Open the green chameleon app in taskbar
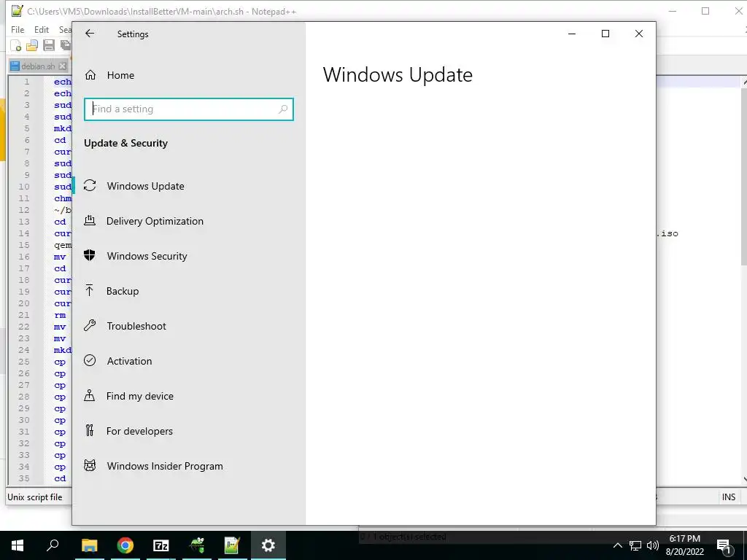747x560 pixels. [197, 545]
